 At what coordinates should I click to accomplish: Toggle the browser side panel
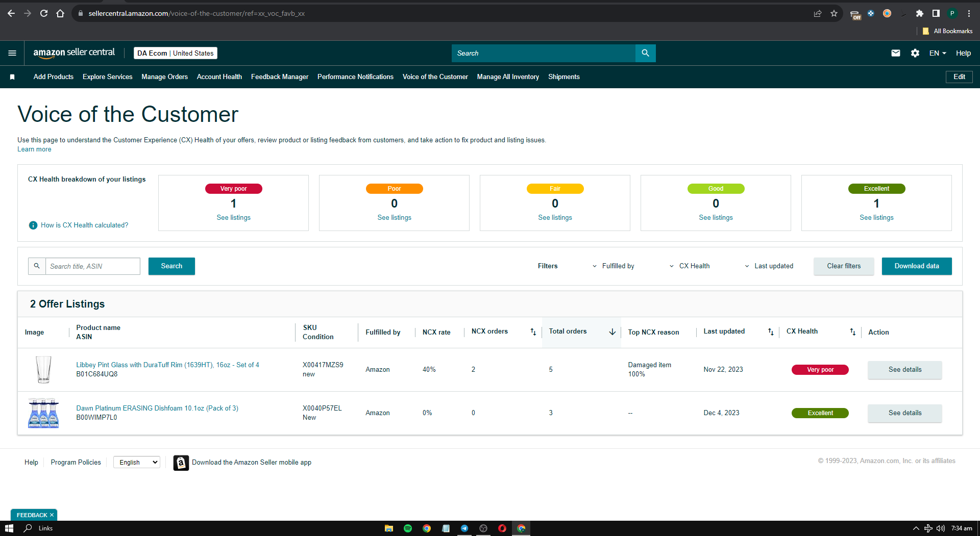point(936,13)
